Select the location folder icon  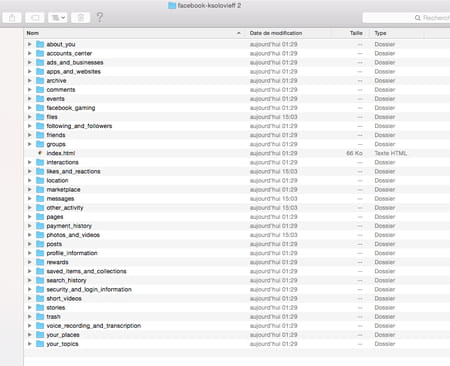coord(40,180)
